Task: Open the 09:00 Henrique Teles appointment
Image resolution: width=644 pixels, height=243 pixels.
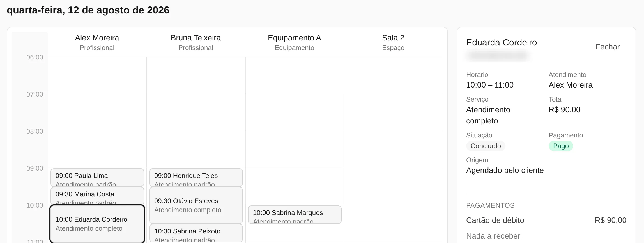Action: coord(196,178)
